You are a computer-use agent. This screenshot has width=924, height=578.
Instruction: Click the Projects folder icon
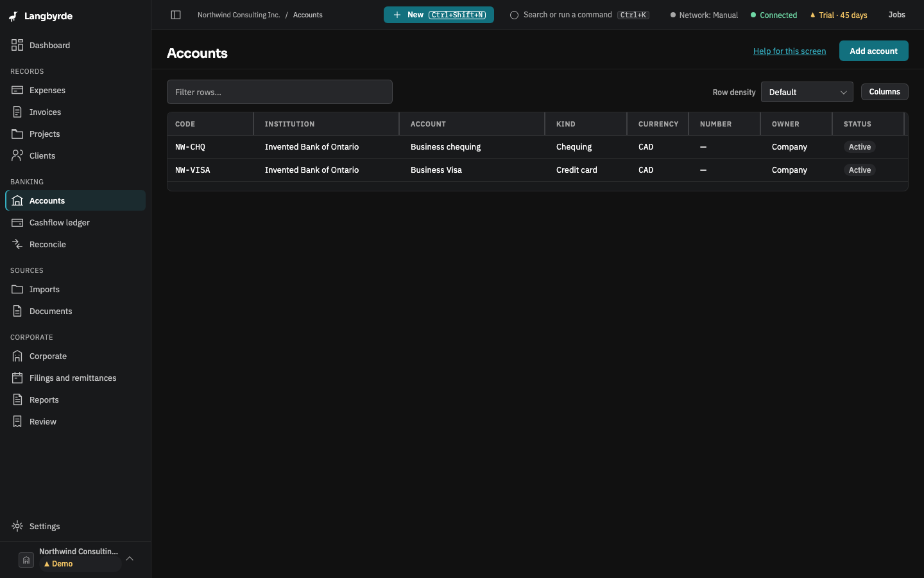(17, 134)
